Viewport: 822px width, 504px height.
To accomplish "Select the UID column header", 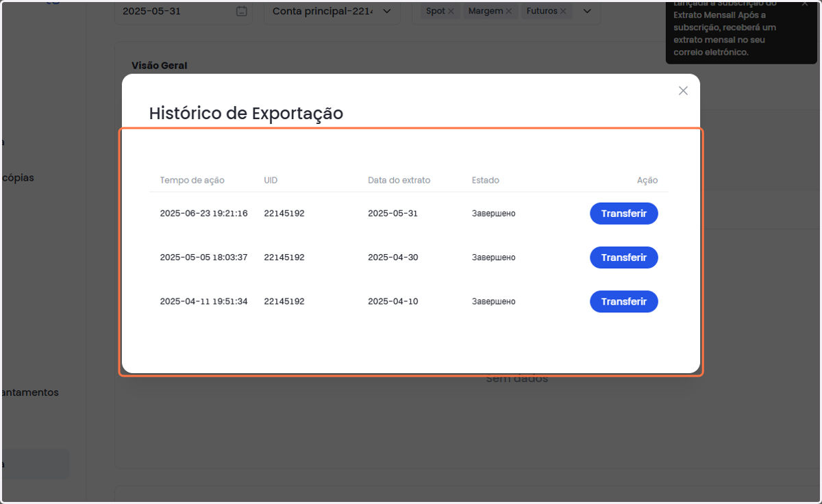I will [x=271, y=180].
